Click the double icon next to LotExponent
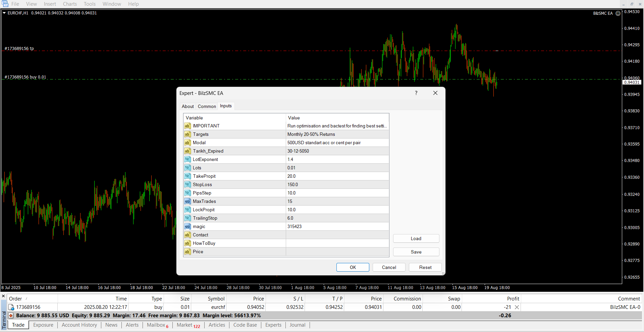 tap(187, 160)
